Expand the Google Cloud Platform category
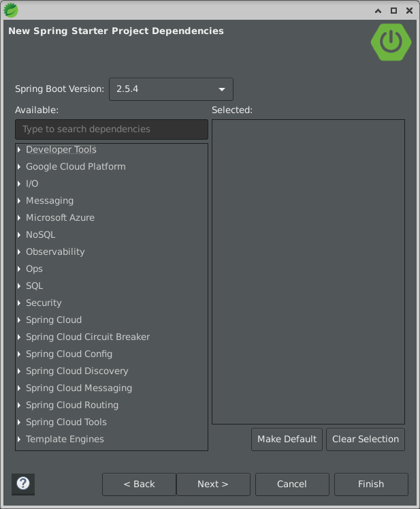 point(19,166)
